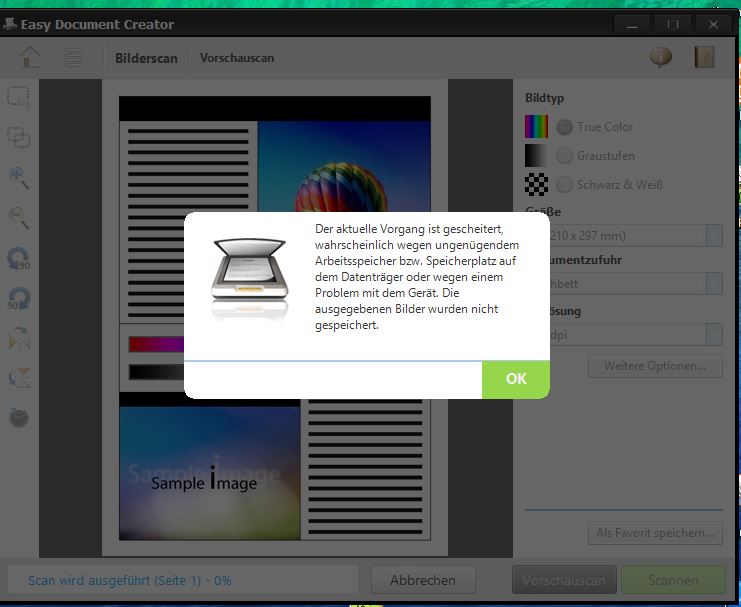
Task: Click the Vorschauscan button at bottom
Action: tap(564, 580)
